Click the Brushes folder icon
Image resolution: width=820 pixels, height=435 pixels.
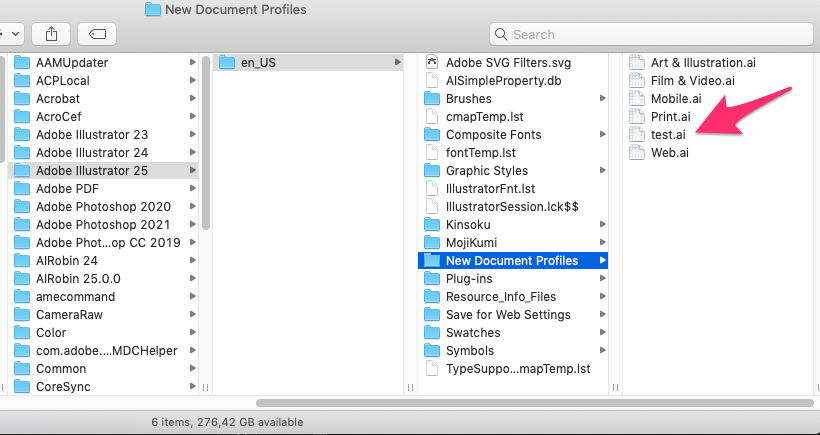(x=432, y=99)
